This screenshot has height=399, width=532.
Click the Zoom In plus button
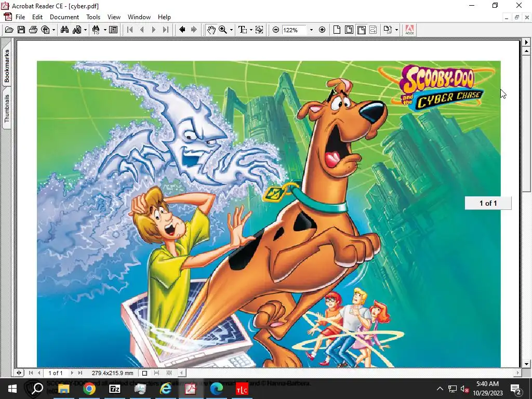click(x=322, y=30)
